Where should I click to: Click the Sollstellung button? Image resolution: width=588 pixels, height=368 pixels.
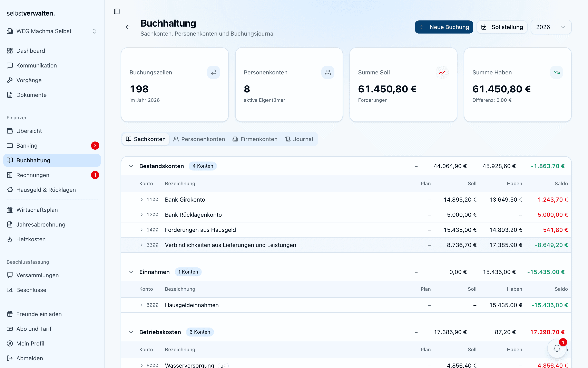coord(502,27)
